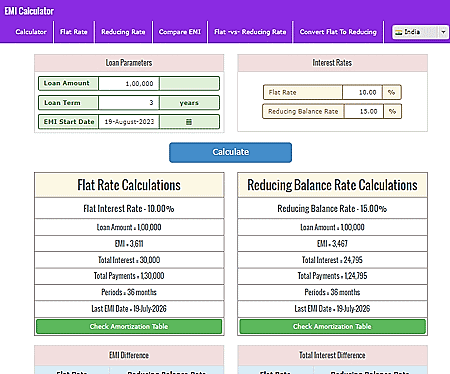Click the years unit label

189,103
